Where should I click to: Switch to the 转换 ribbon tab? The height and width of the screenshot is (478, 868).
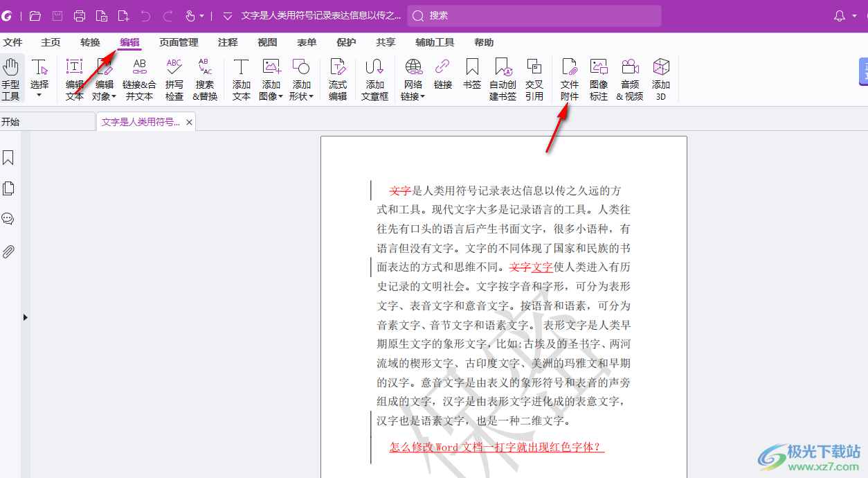[x=90, y=43]
